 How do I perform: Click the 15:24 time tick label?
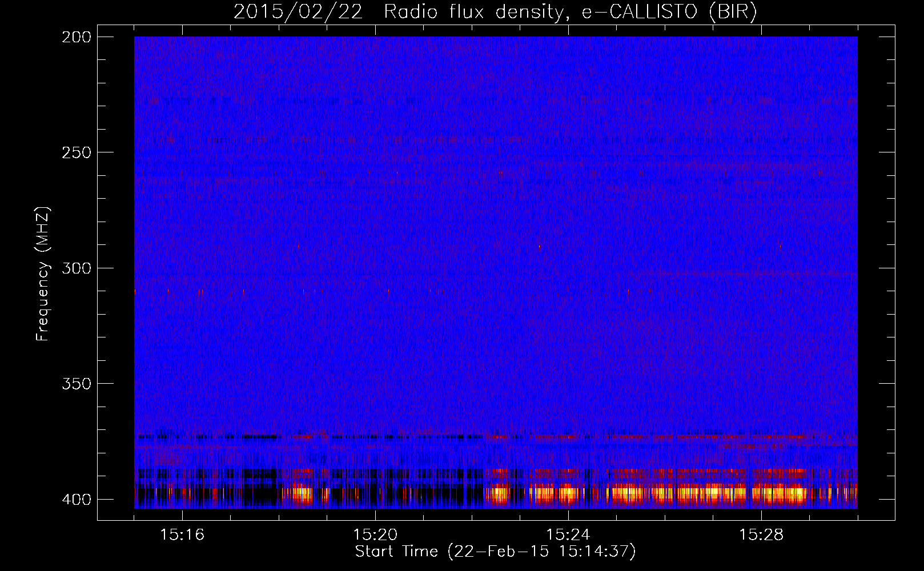tap(568, 535)
